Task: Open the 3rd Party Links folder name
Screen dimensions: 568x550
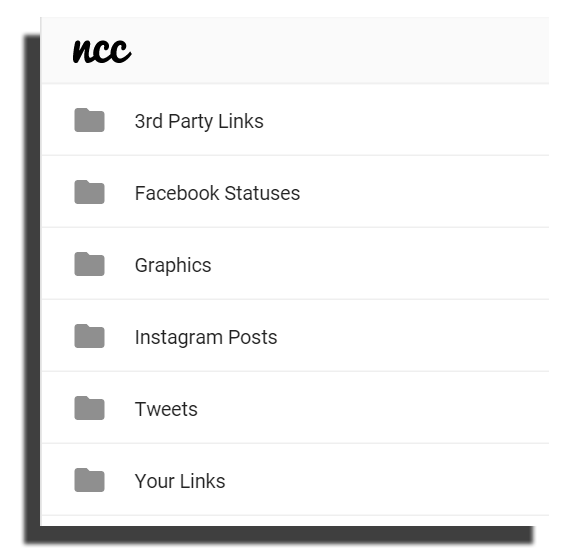Action: (199, 121)
